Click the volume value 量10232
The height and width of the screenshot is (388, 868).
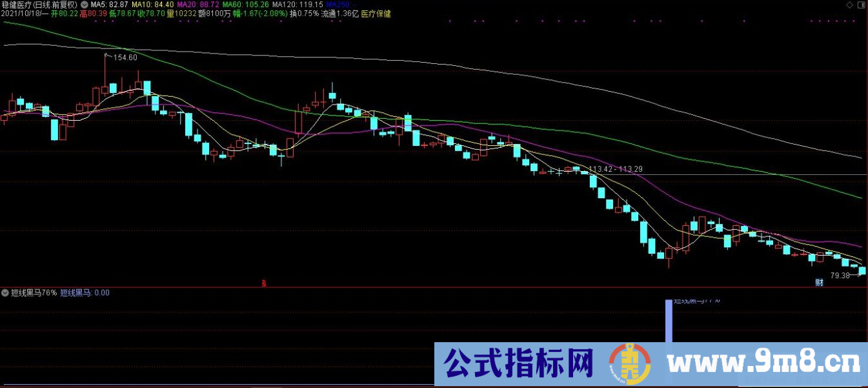pyautogui.click(x=181, y=14)
